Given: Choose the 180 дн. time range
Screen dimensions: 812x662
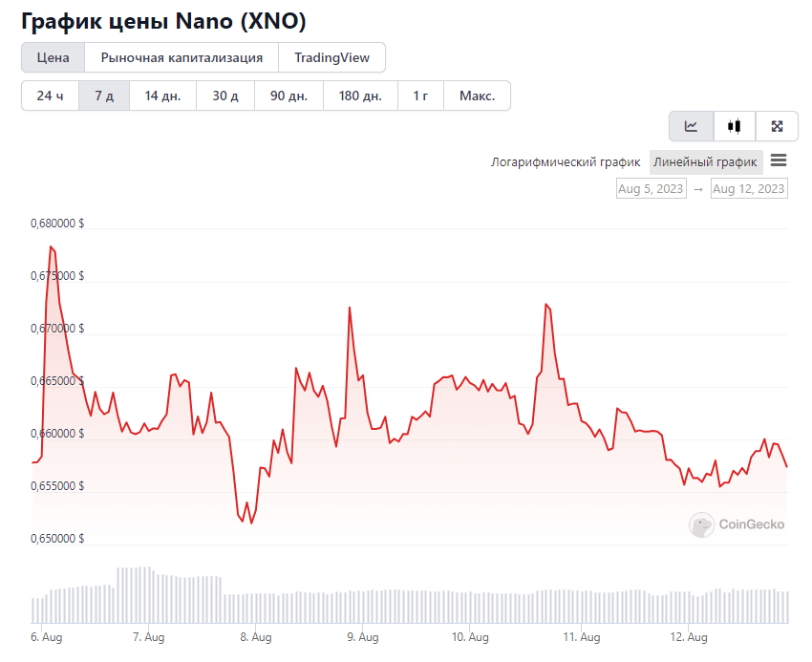Looking at the screenshot, I should 360,96.
